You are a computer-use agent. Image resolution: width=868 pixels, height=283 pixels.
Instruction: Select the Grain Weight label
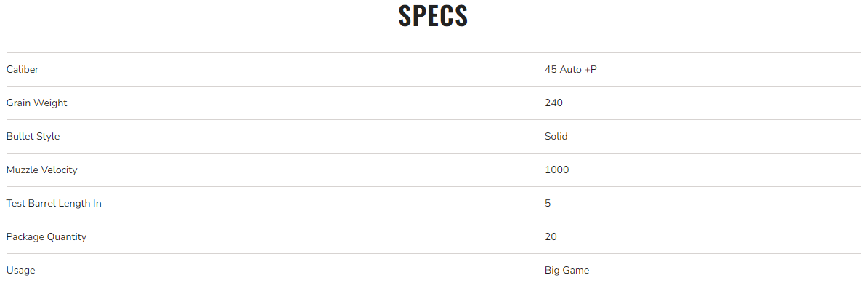coord(36,103)
